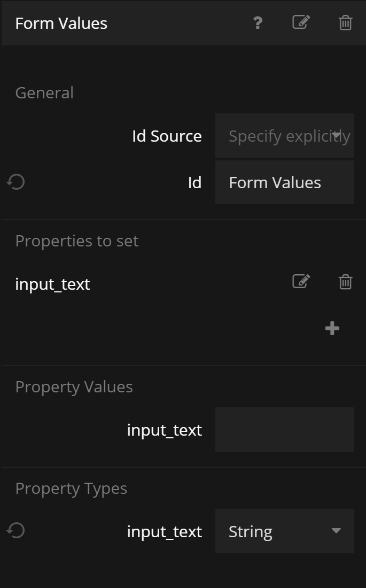This screenshot has width=366, height=588.
Task: Delete the Form Values node via trash icon
Action: pyautogui.click(x=345, y=23)
